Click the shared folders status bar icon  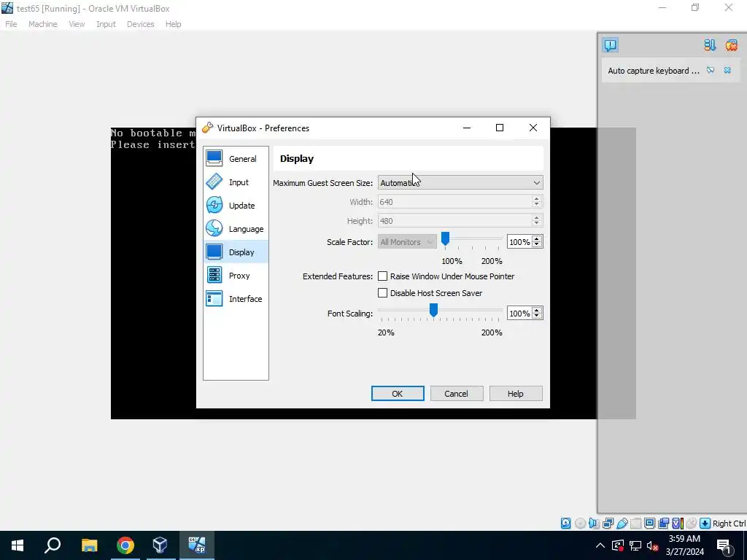[635, 524]
